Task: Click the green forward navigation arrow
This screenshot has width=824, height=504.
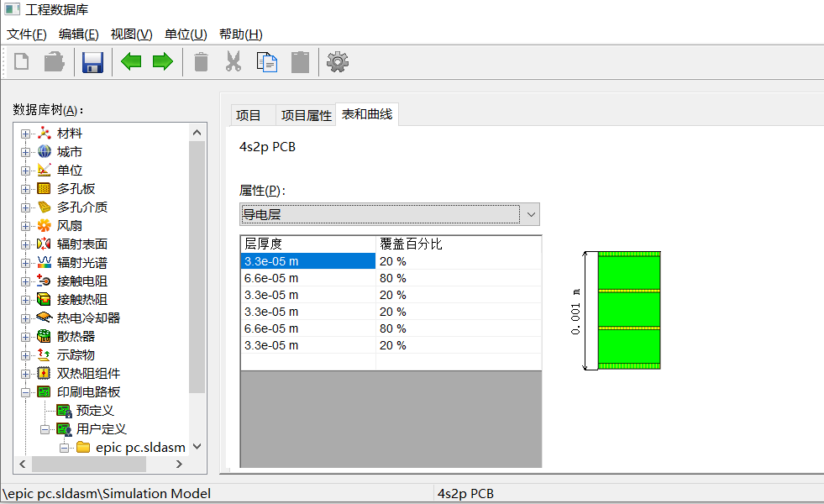Action: pos(163,61)
